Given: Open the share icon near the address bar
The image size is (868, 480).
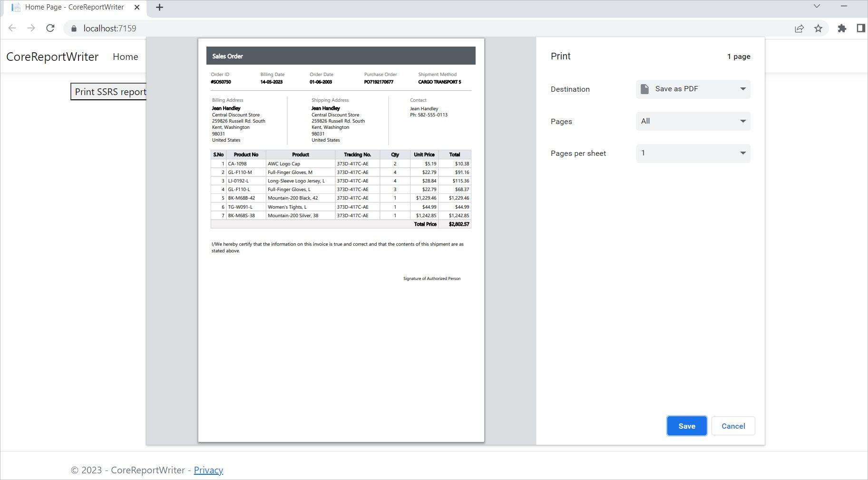Looking at the screenshot, I should click(x=798, y=28).
